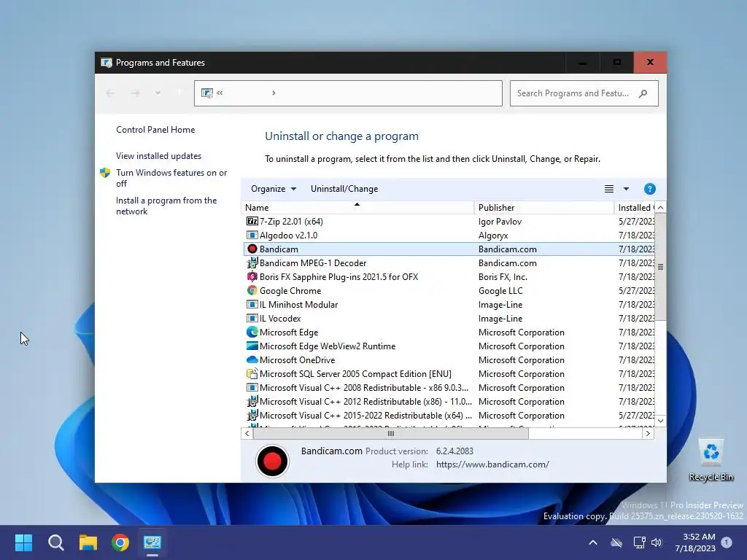Viewport: 747px width, 560px height.
Task: Select the Microsoft OneDrive row text
Action: click(298, 360)
